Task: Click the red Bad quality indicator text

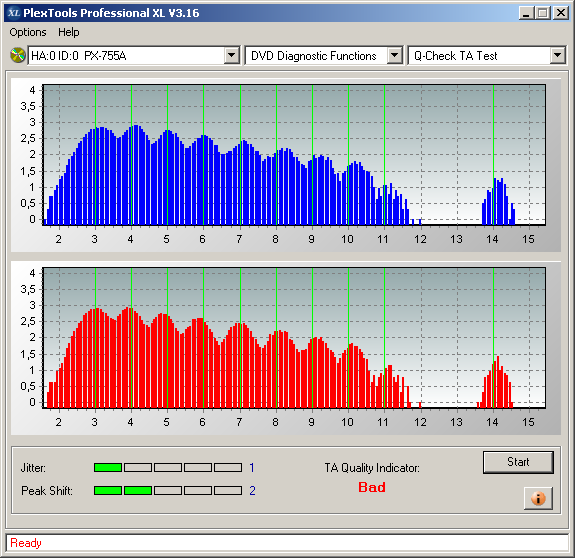Action: (x=372, y=487)
